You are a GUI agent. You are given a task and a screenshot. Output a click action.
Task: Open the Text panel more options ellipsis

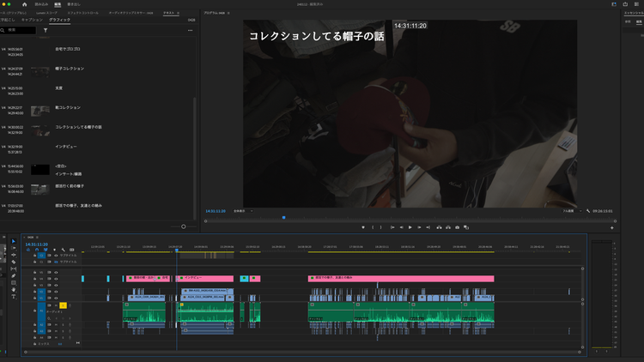190,30
